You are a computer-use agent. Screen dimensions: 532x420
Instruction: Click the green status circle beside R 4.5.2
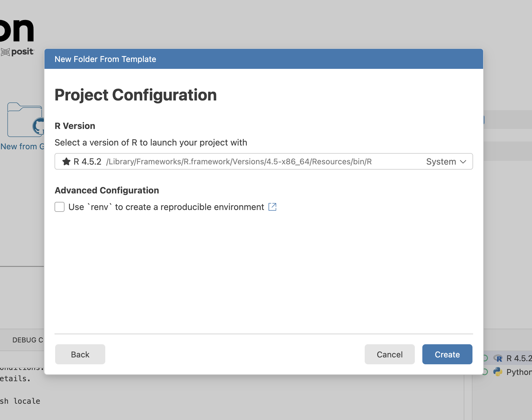486,358
